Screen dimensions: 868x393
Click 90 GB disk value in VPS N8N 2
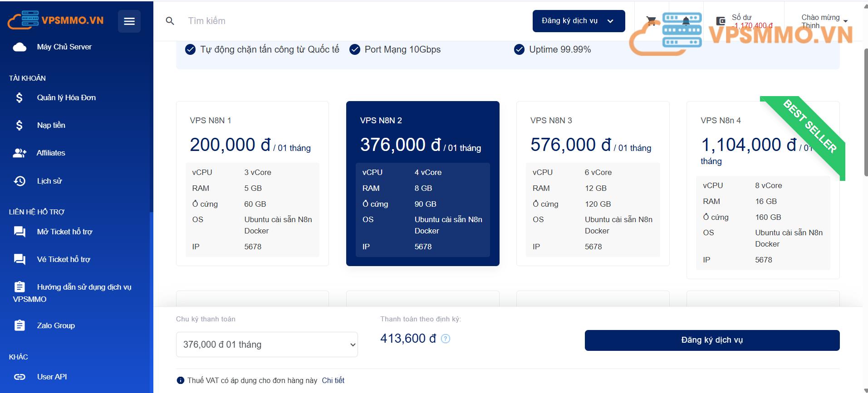(x=425, y=204)
